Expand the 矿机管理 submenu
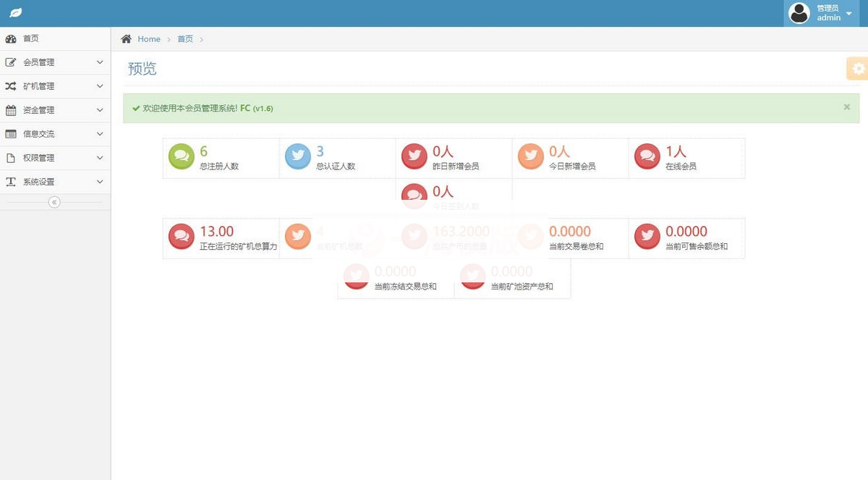868x480 pixels. click(55, 86)
